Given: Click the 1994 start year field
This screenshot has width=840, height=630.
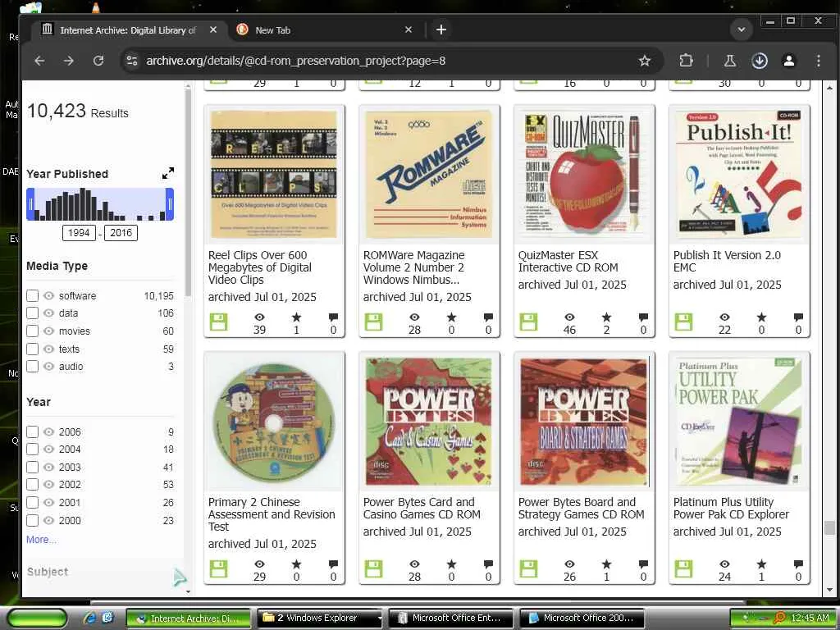Looking at the screenshot, I should tap(79, 232).
